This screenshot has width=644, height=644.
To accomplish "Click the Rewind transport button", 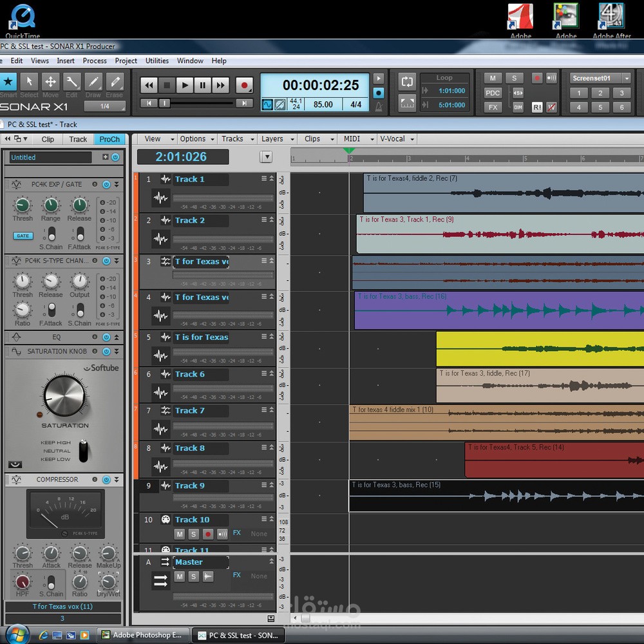I will click(149, 86).
